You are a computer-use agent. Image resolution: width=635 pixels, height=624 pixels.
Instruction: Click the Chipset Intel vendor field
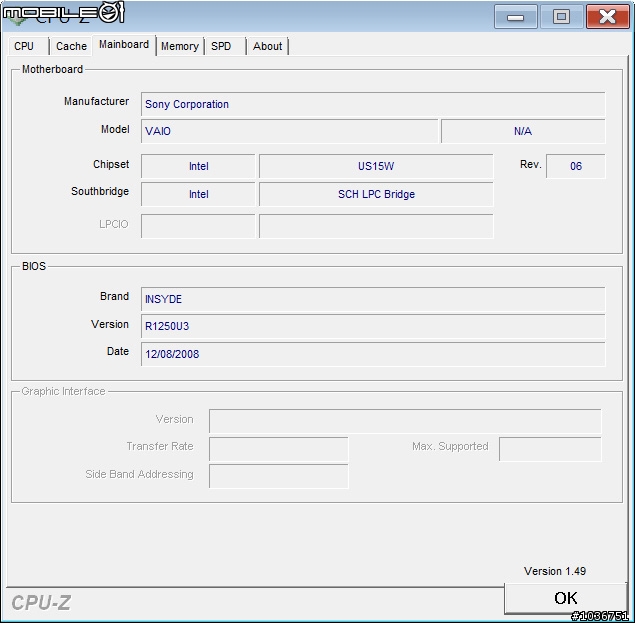pos(198,166)
